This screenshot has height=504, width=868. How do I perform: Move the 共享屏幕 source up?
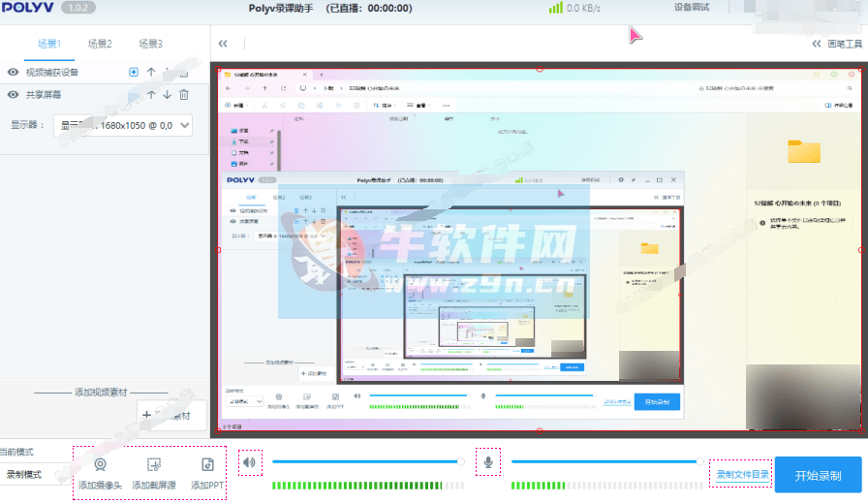point(150,95)
